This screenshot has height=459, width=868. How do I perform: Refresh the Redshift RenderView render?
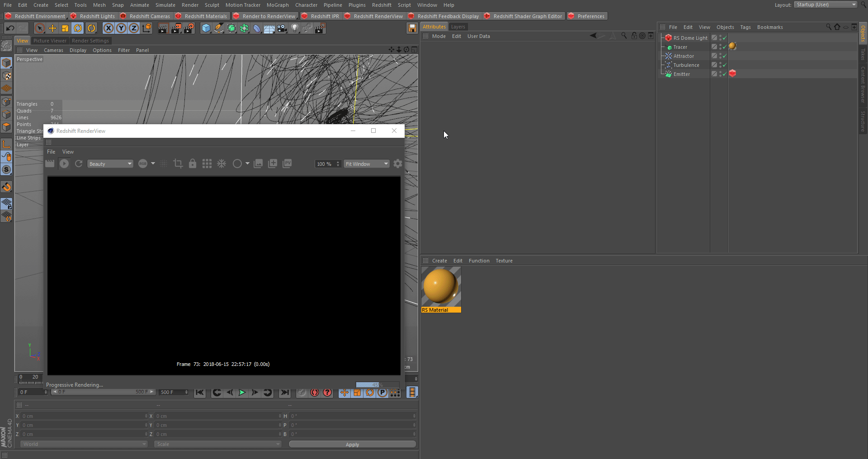coord(79,164)
